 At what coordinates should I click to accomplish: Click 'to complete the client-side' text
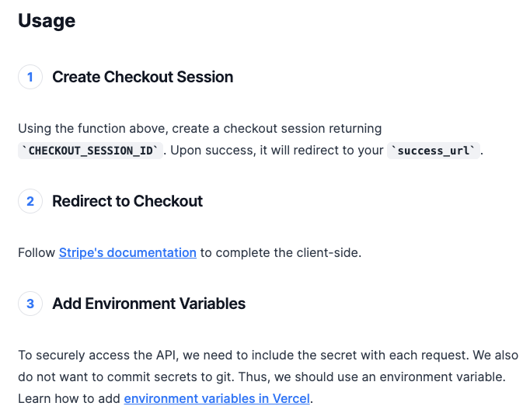click(x=281, y=252)
